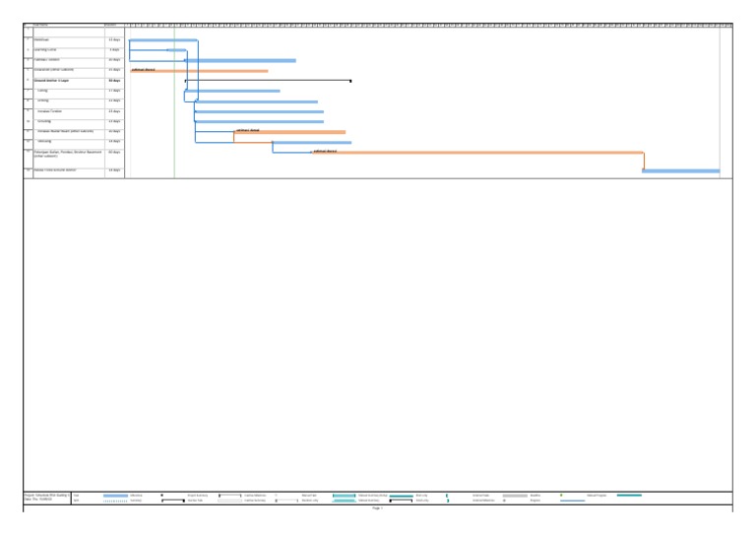
Task: Click the topmost blue Gantt bar in chart
Action: point(163,40)
